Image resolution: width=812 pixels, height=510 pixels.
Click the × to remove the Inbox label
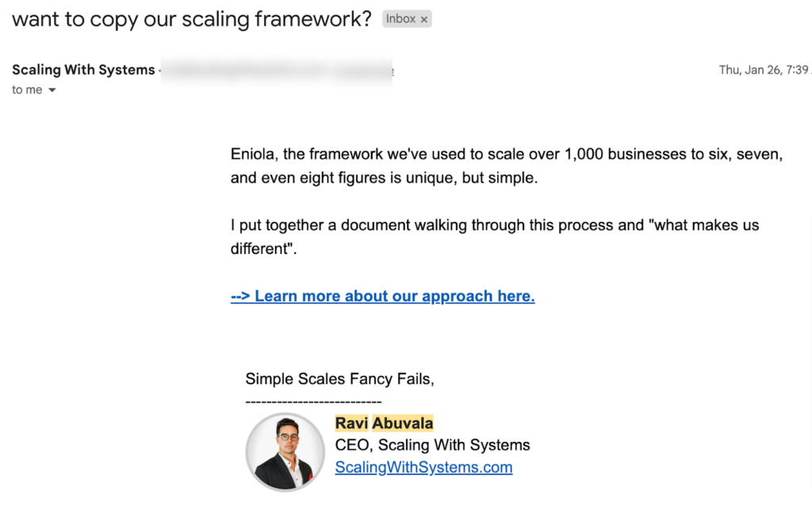(424, 18)
